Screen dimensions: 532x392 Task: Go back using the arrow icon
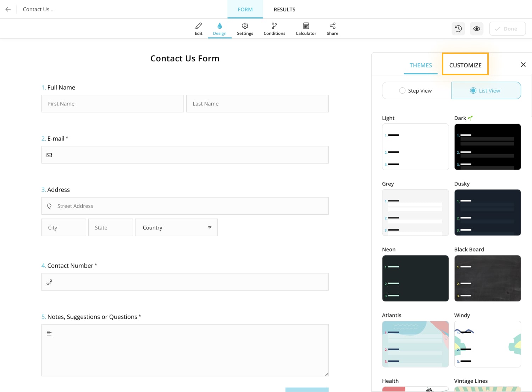[x=8, y=9]
